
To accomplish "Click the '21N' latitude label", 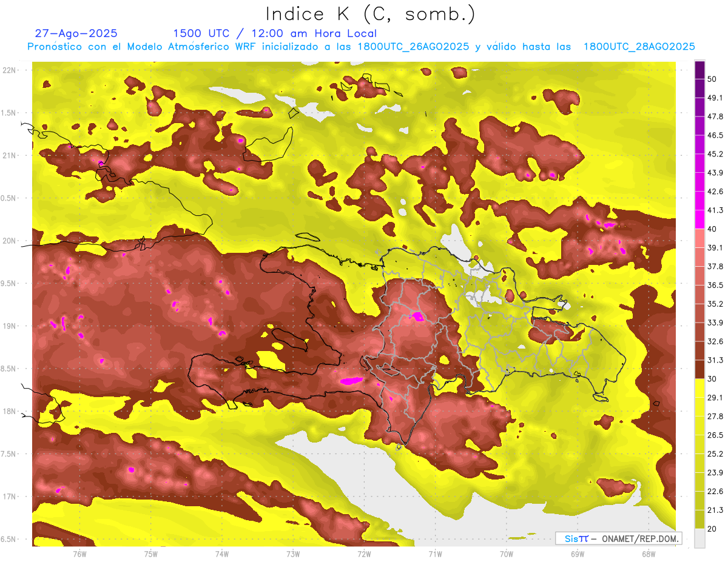I will pos(10,155).
